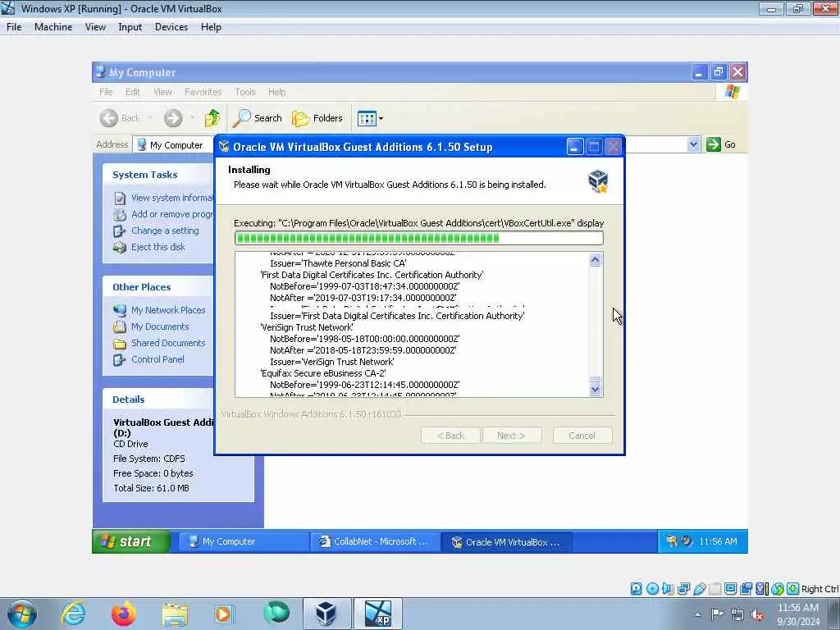Open the VirtualBox File menu

14,27
